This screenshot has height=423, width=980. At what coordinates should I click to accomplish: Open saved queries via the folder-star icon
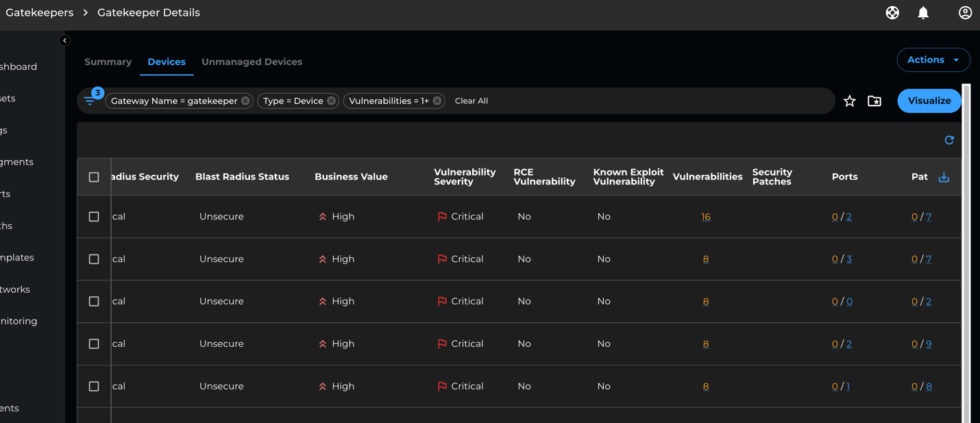pyautogui.click(x=874, y=101)
